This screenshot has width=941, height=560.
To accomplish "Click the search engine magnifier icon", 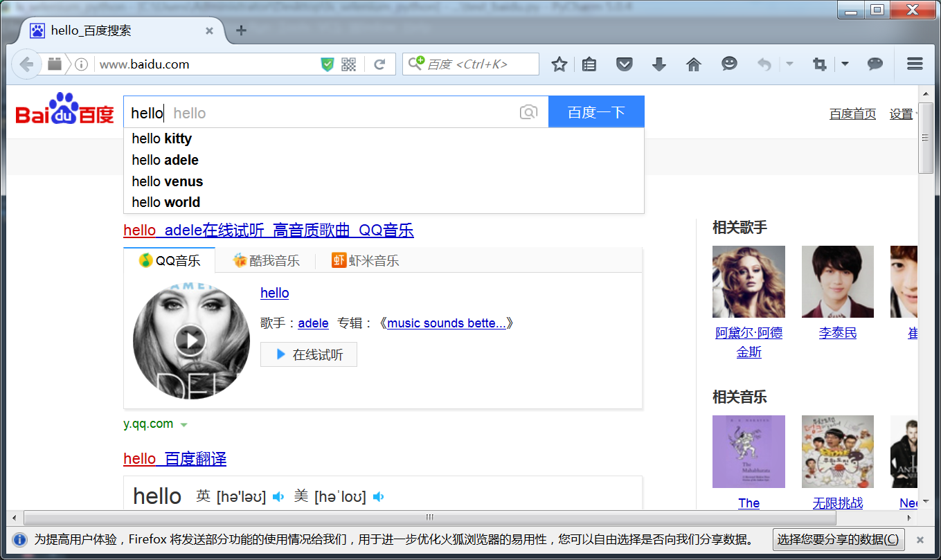I will pyautogui.click(x=415, y=64).
